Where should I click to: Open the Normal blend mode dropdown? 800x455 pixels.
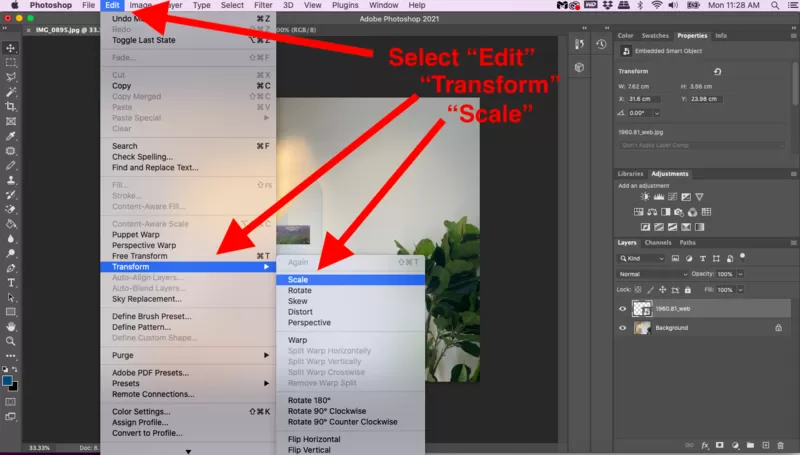653,274
